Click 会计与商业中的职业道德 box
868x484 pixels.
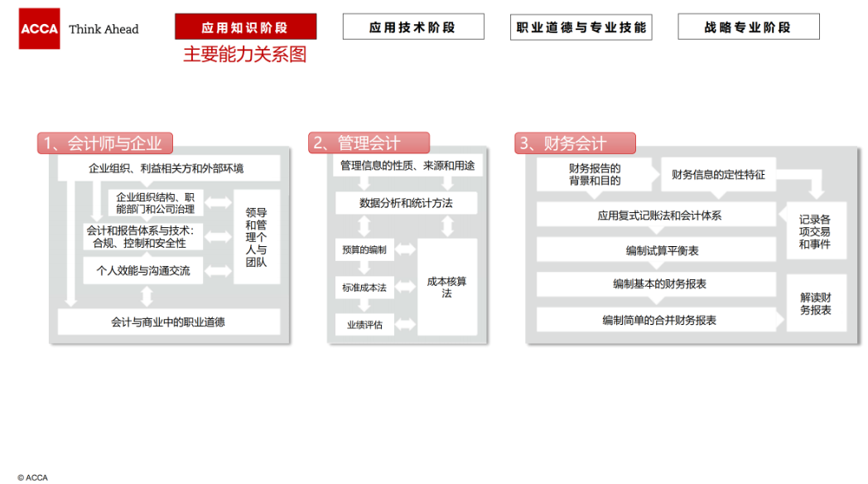(x=169, y=322)
